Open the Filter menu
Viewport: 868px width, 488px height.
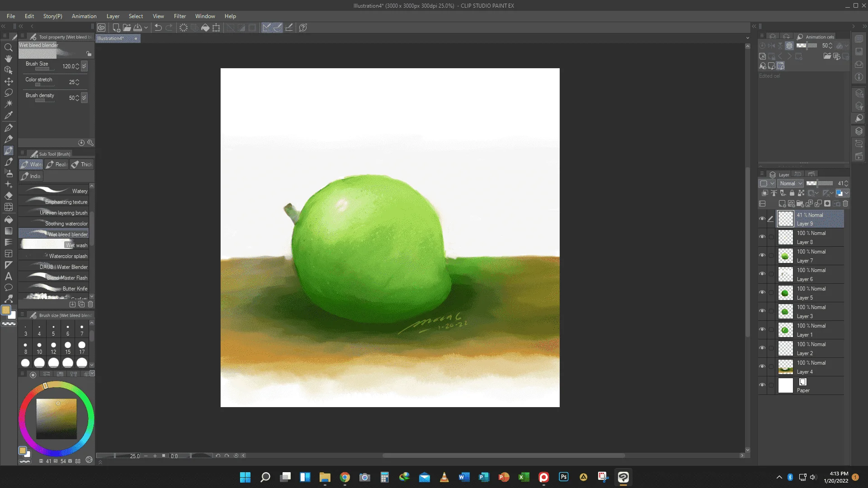coord(179,16)
